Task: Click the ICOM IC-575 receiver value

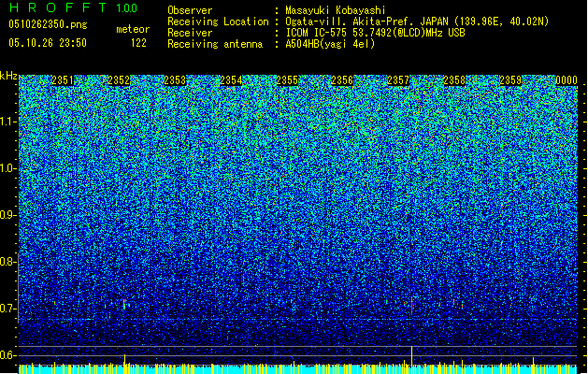Action: click(x=375, y=33)
